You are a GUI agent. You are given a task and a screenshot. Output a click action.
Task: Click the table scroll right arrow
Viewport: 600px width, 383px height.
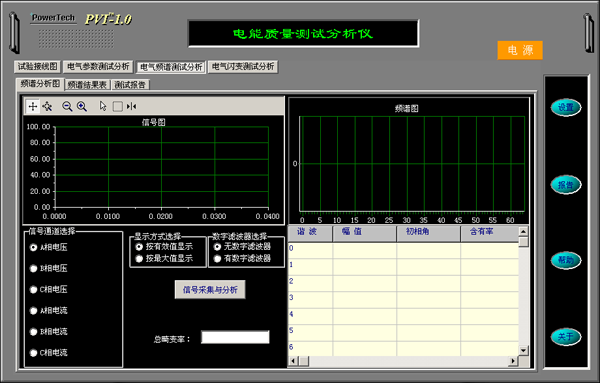(513, 360)
